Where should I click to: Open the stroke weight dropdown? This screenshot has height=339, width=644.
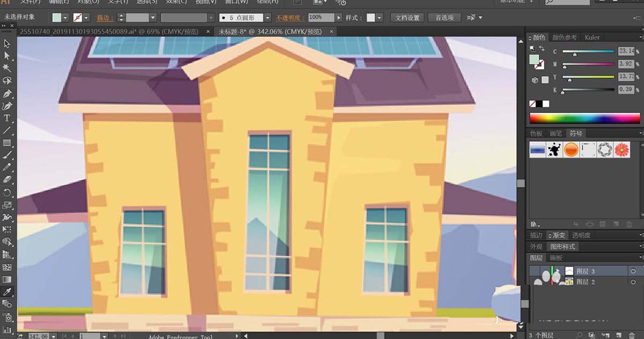pos(153,18)
